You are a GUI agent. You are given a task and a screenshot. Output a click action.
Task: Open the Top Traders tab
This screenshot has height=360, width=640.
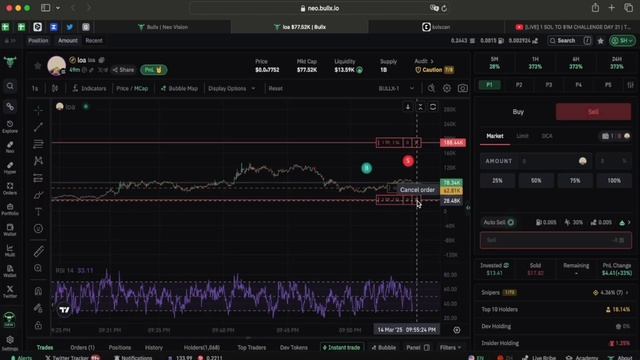click(251, 347)
